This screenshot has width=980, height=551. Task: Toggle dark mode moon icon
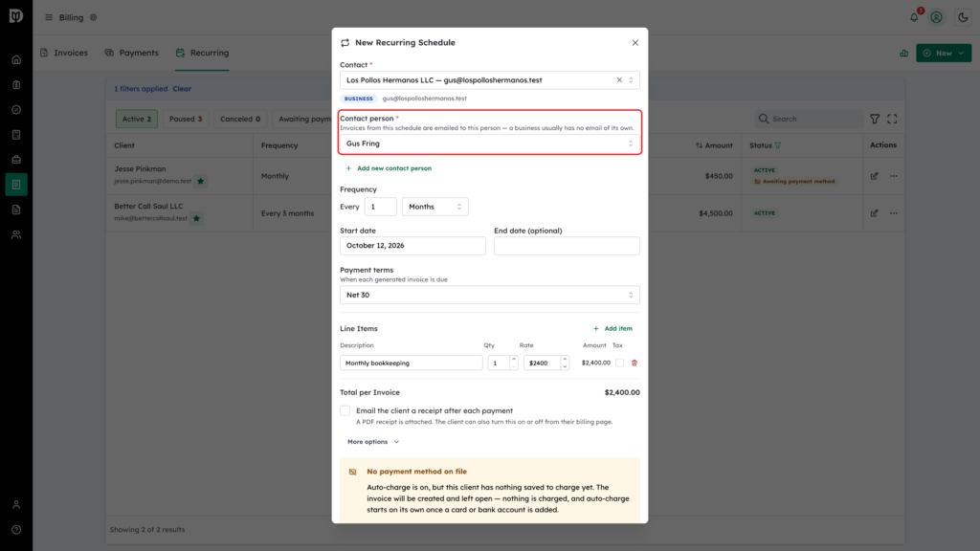coord(963,17)
